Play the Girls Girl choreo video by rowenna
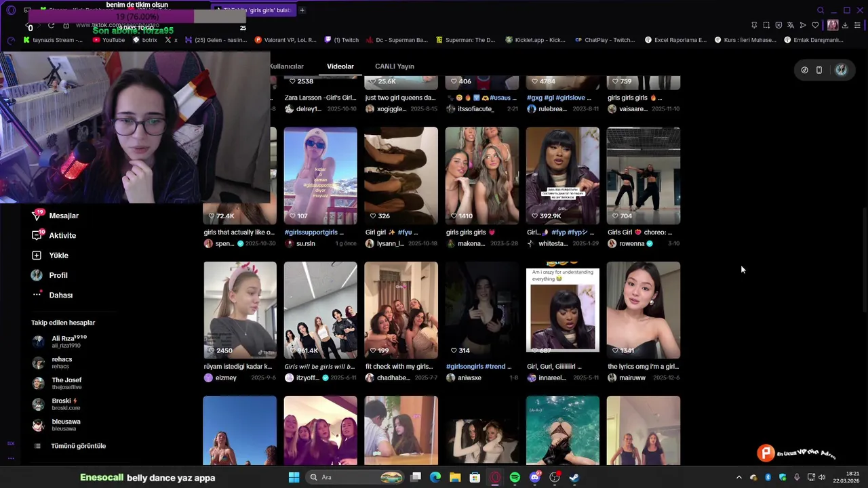This screenshot has width=868, height=488. click(x=644, y=176)
